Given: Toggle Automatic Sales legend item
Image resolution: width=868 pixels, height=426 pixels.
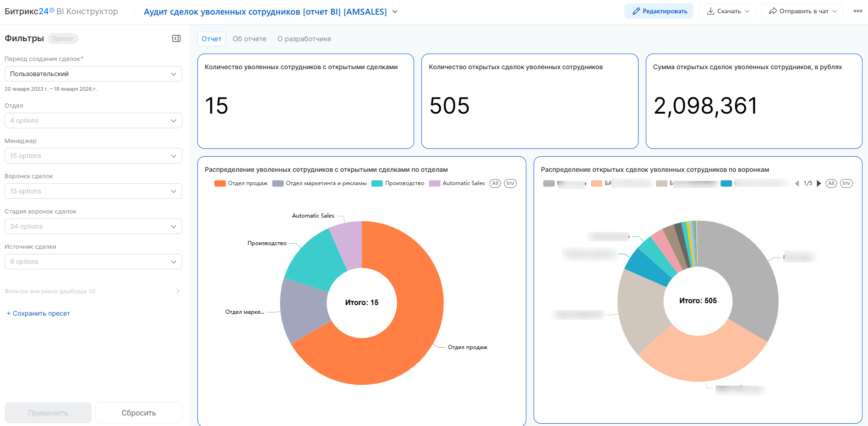Looking at the screenshot, I should pyautogui.click(x=457, y=183).
